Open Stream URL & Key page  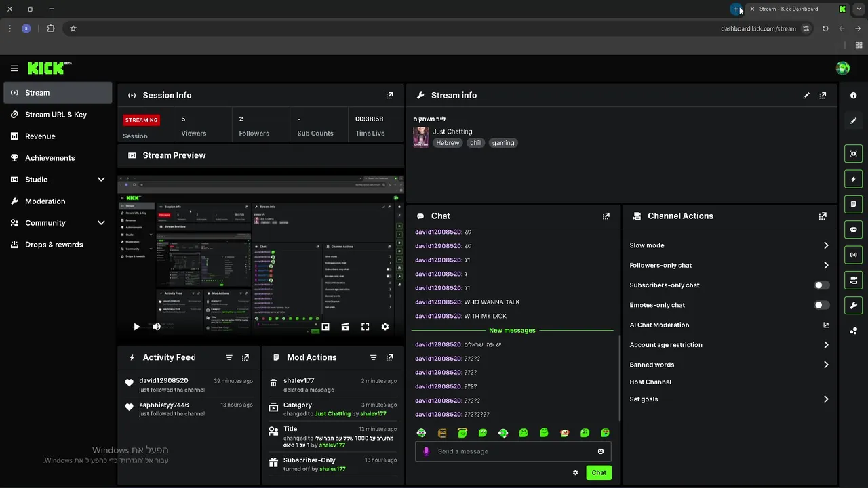click(58, 115)
